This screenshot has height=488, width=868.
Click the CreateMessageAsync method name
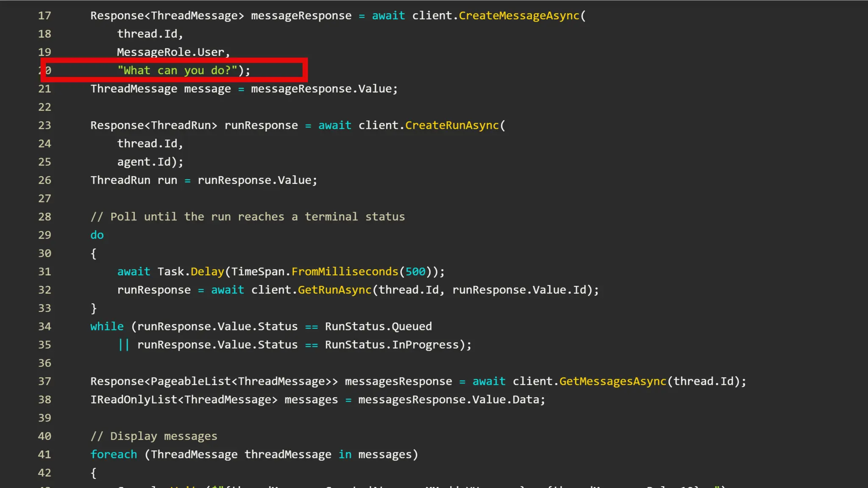click(519, 16)
